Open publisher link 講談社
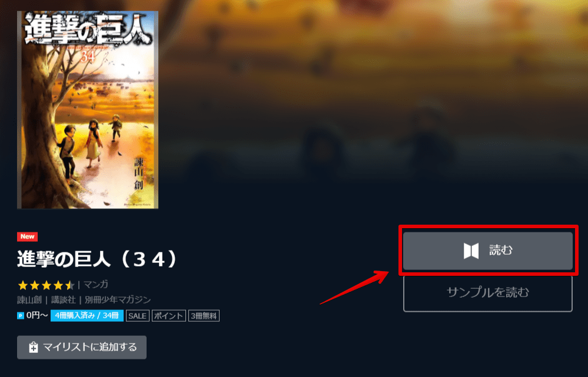 pos(64,300)
